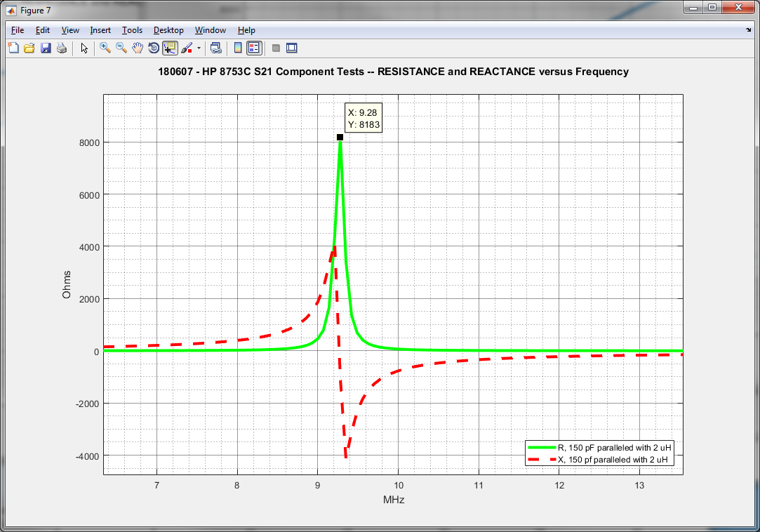Open the Insert menu
This screenshot has width=760, height=532.
[100, 30]
